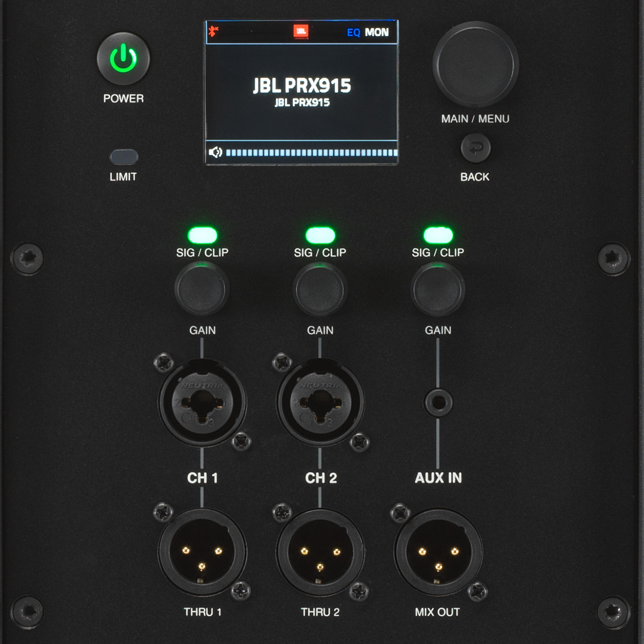Click the AUX IN GAIN knob
Screen dimensions: 644x644
[438, 290]
